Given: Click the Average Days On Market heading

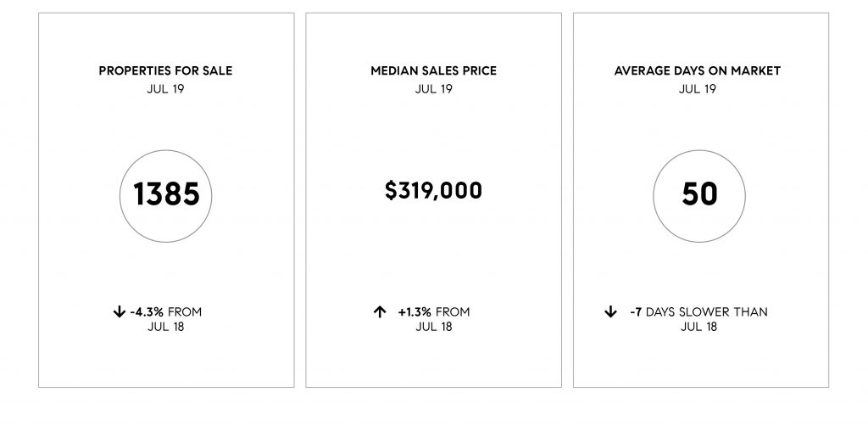Looking at the screenshot, I should (x=698, y=71).
